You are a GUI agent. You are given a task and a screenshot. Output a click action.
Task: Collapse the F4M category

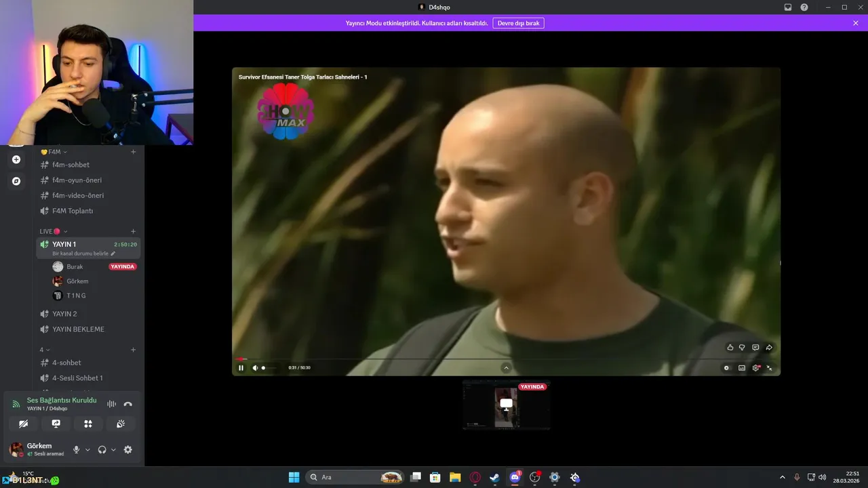click(54, 152)
